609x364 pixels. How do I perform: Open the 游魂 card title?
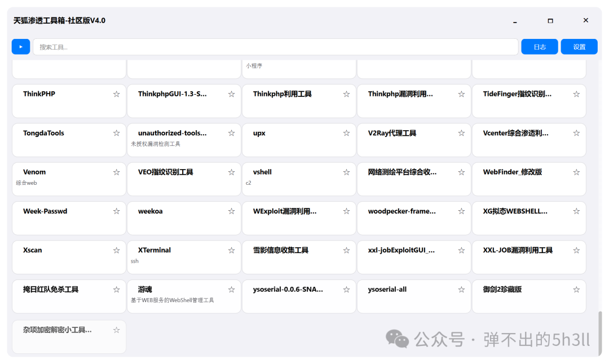tap(145, 289)
